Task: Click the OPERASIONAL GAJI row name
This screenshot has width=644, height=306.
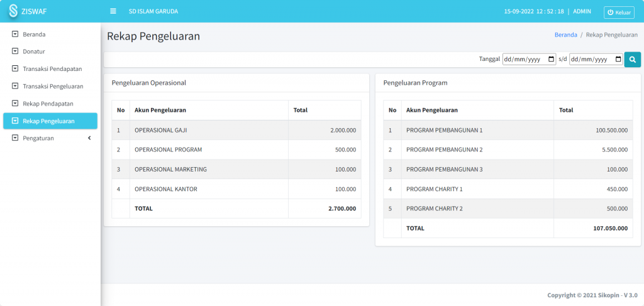Action: [x=161, y=131]
